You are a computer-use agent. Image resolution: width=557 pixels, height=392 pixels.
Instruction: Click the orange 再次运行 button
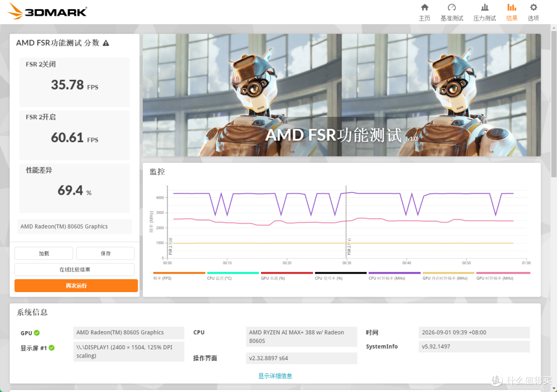[x=76, y=285]
